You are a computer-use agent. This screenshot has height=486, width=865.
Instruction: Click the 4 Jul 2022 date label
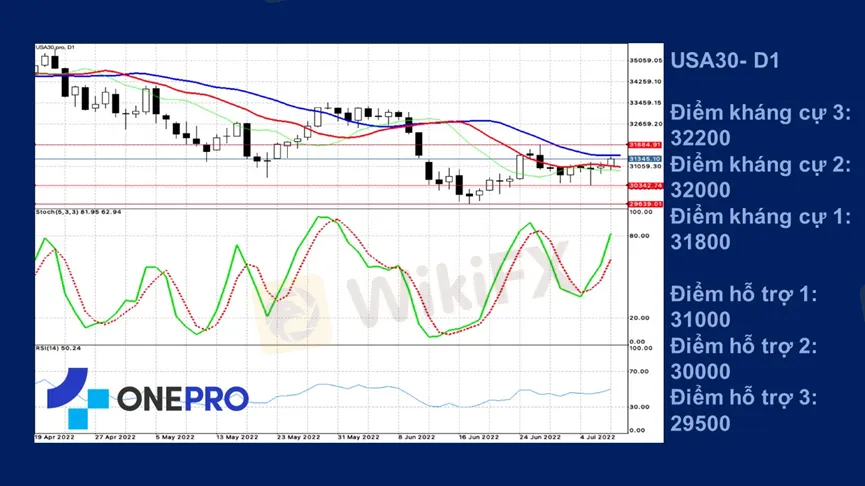coord(597,437)
